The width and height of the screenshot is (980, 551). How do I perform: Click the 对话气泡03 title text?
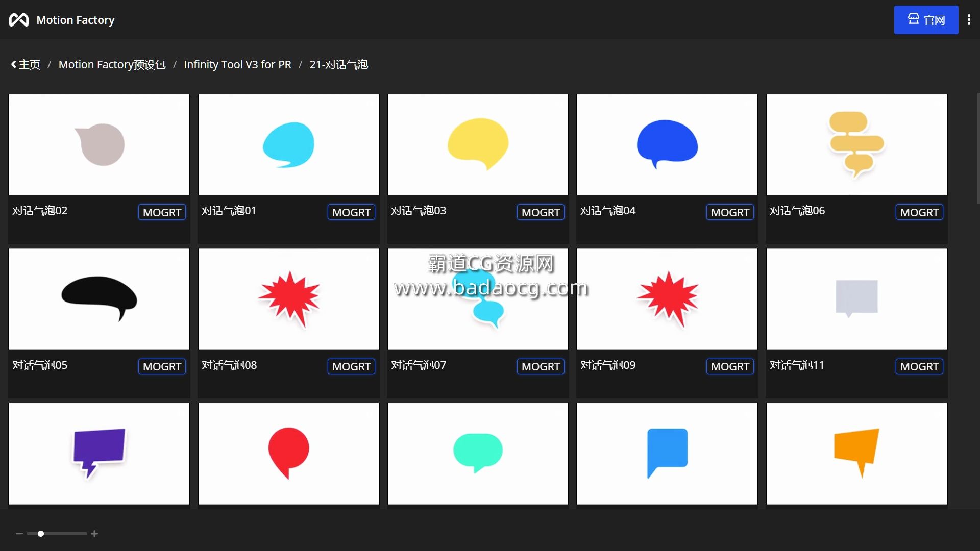click(419, 211)
